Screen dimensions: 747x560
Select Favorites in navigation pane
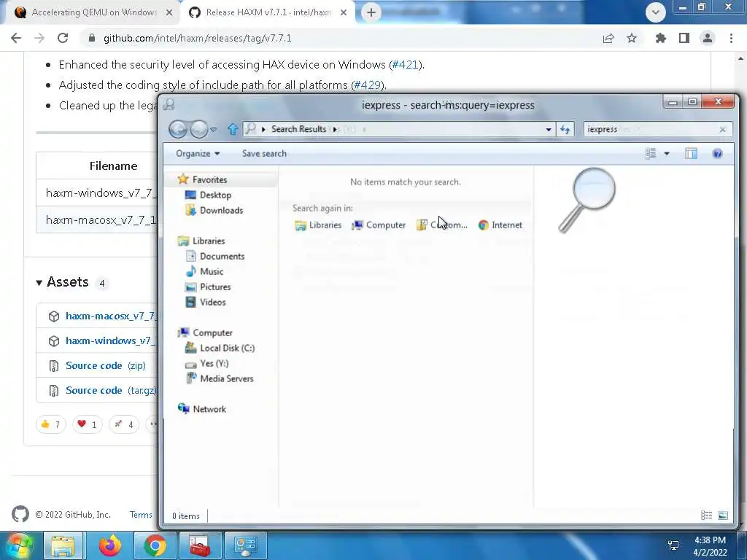(202, 179)
